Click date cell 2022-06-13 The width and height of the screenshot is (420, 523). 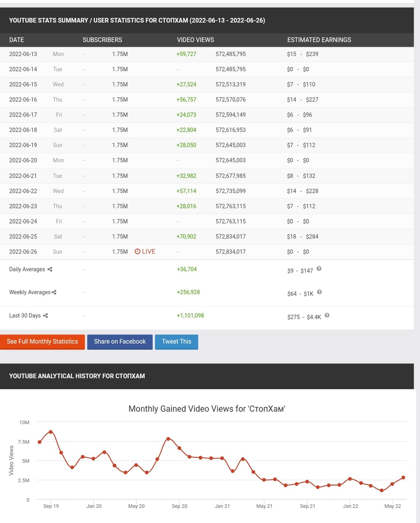click(23, 54)
